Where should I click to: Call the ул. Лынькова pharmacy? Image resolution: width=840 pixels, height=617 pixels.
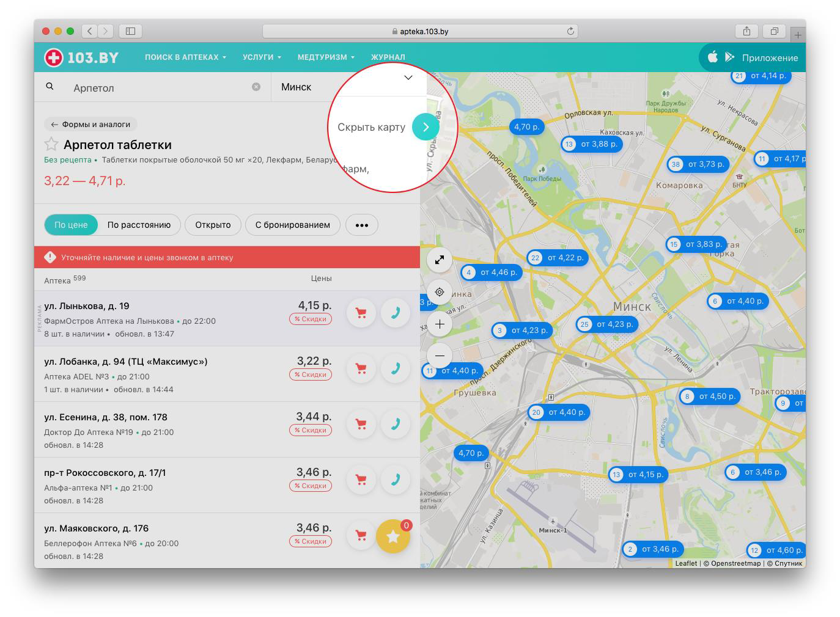[x=395, y=313]
